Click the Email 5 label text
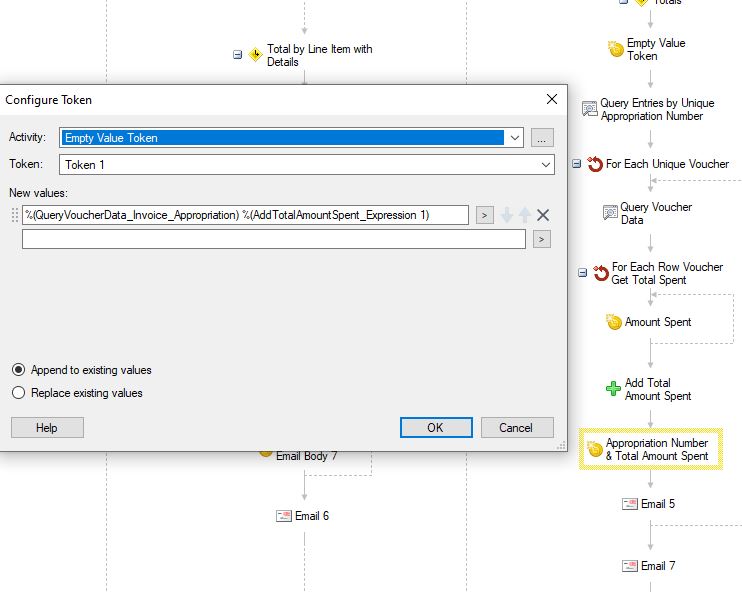 (x=658, y=504)
